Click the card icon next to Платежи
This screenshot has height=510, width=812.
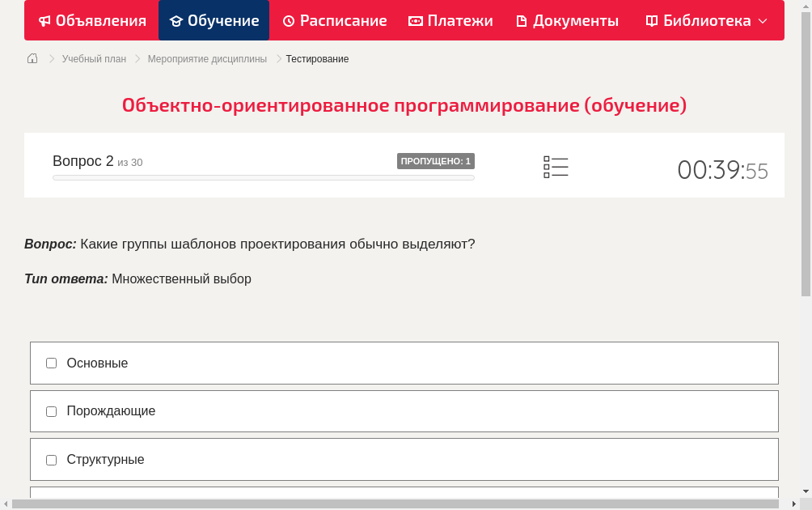[415, 20]
